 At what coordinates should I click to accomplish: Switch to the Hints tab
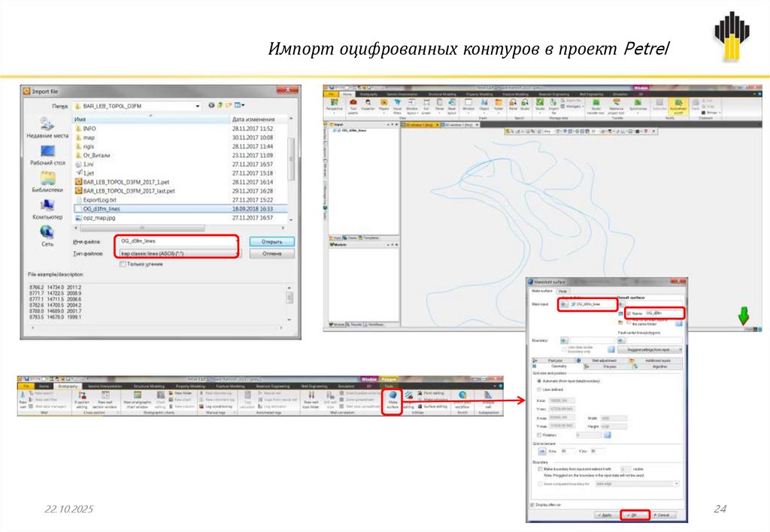click(562, 292)
